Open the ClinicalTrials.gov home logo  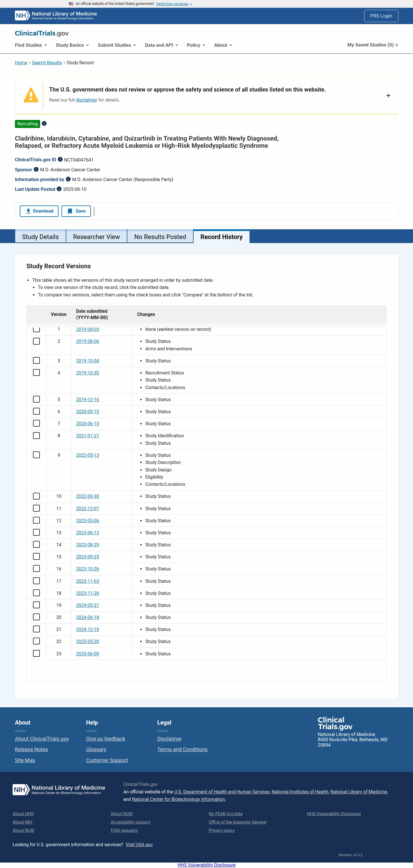[x=42, y=33]
